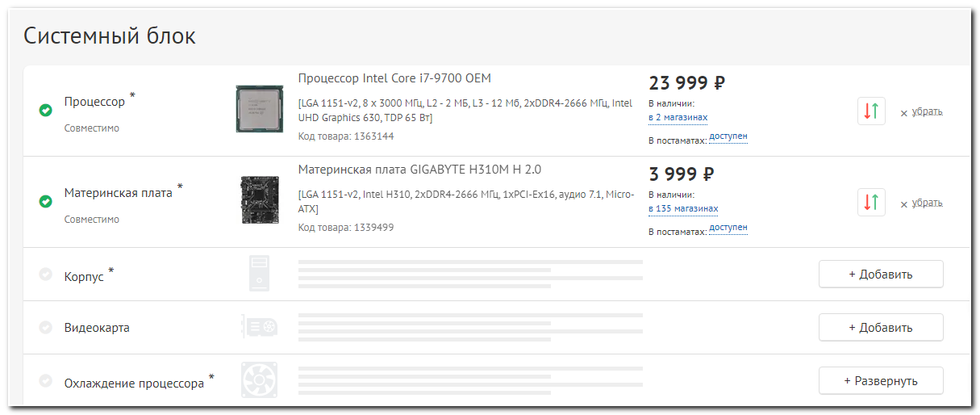The height and width of the screenshot is (415, 980).
Task: Click the cooler fan icon in Охлаждение процессора row
Action: 259,379
